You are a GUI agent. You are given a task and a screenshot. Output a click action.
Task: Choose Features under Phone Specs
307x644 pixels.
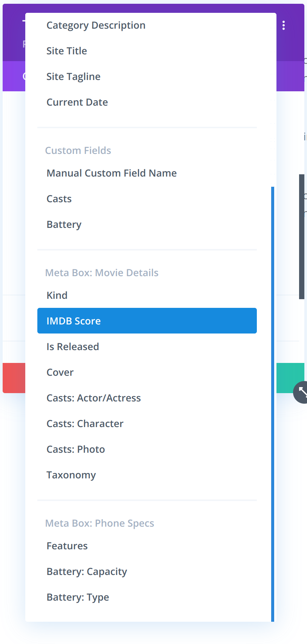point(67,546)
